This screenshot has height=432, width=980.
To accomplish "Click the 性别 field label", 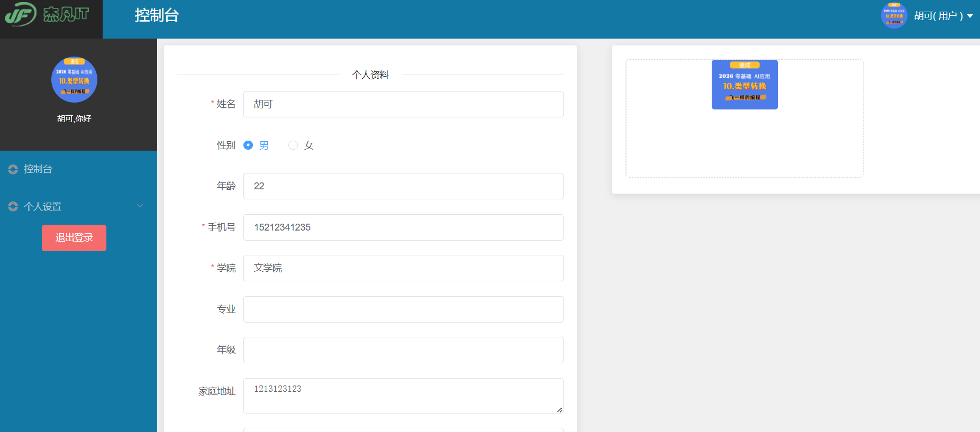I will click(226, 145).
